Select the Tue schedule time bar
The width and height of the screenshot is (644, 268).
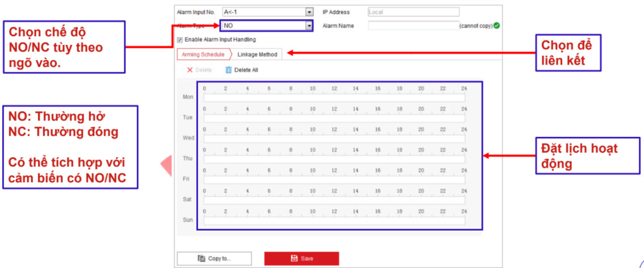tap(334, 118)
